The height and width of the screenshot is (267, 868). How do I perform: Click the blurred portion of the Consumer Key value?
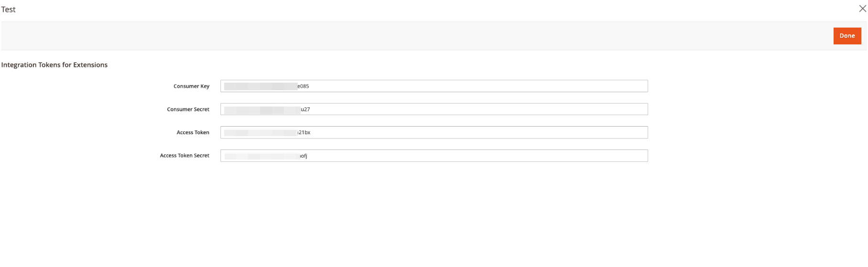pyautogui.click(x=260, y=86)
